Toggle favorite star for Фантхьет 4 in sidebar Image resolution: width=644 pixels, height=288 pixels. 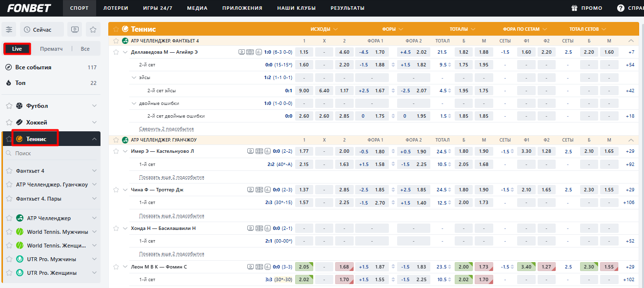click(9, 171)
